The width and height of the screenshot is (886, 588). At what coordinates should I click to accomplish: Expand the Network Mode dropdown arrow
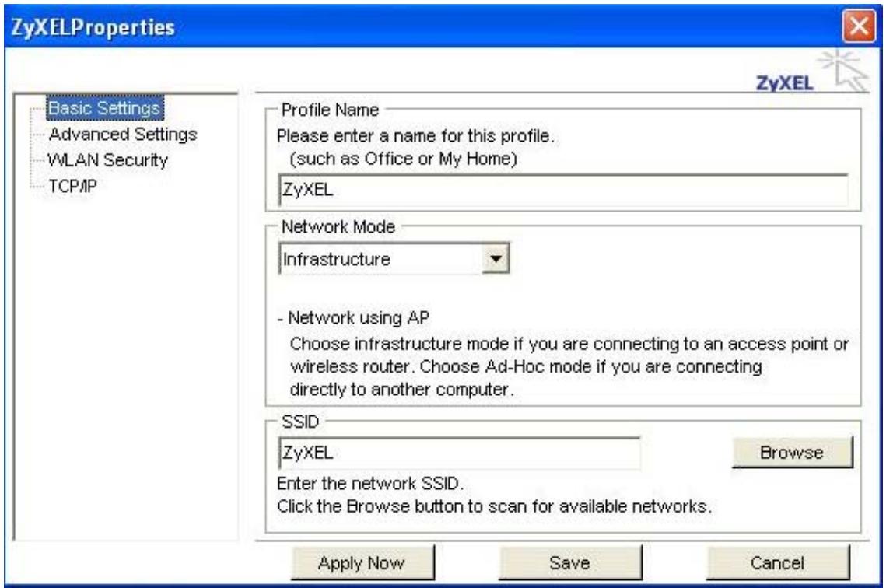pos(496,259)
